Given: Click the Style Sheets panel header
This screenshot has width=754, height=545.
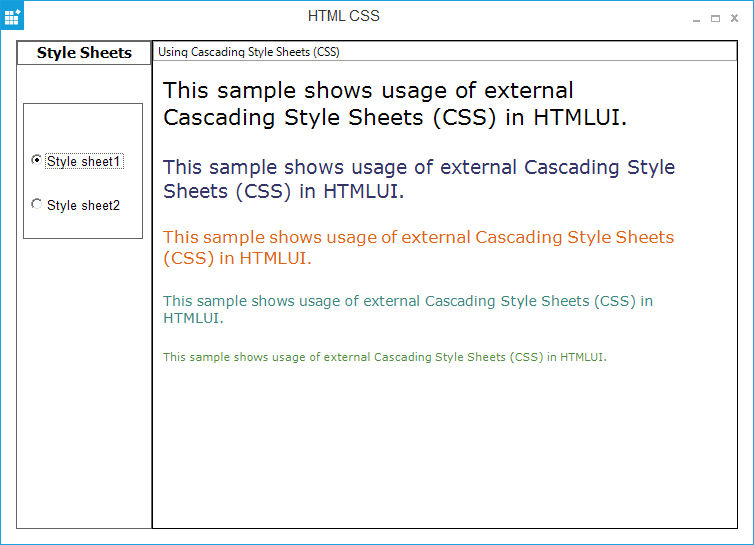Looking at the screenshot, I should tap(84, 53).
